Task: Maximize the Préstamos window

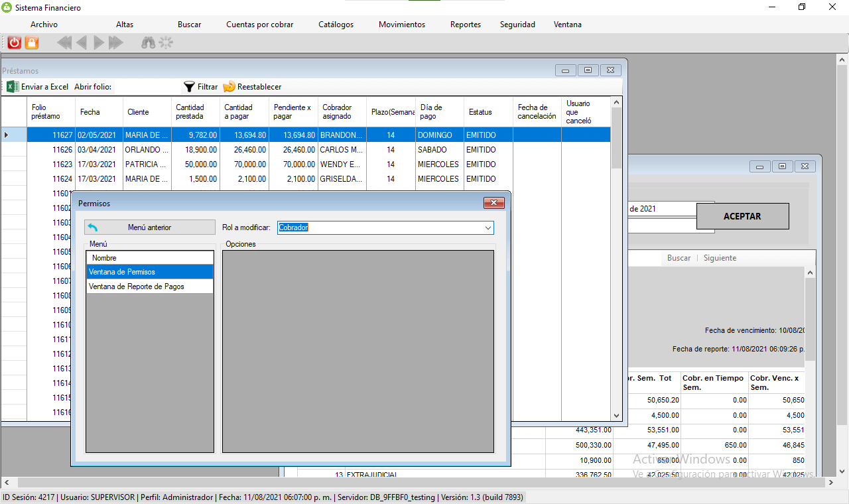Action: (588, 70)
